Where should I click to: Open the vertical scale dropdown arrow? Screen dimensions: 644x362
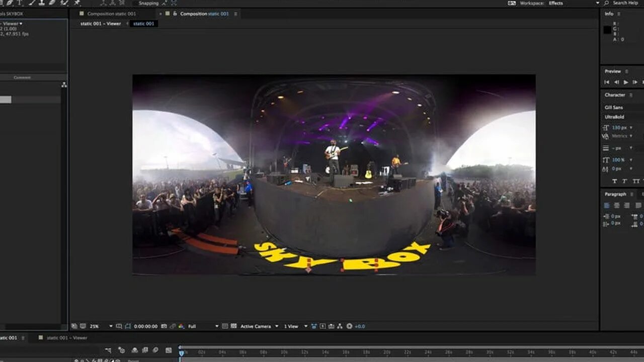(x=631, y=159)
